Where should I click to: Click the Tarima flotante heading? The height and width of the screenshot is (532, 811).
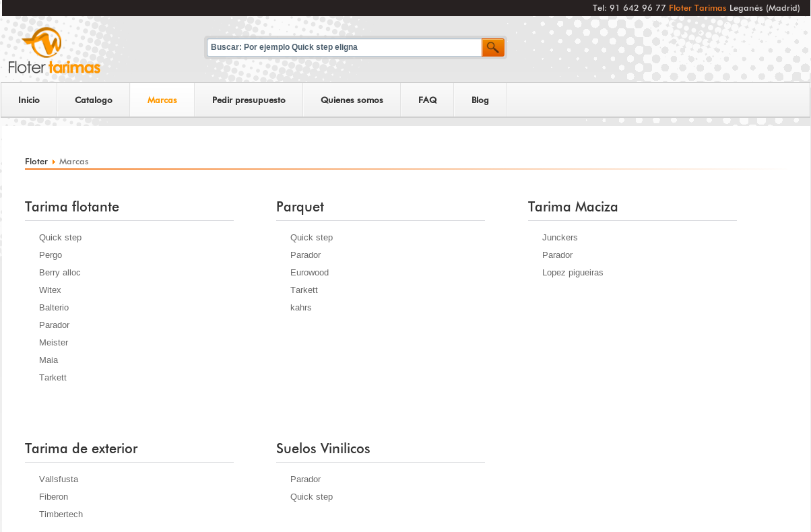(72, 207)
